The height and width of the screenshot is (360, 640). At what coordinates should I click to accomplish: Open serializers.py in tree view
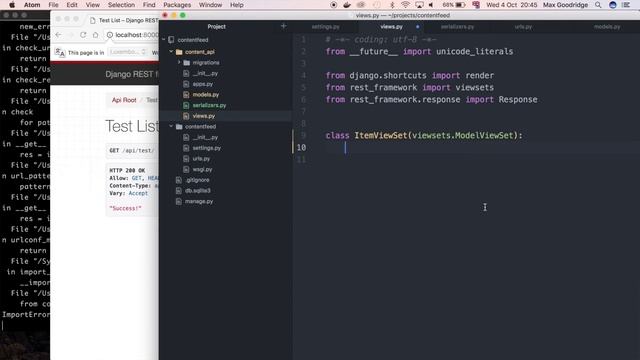pos(209,105)
